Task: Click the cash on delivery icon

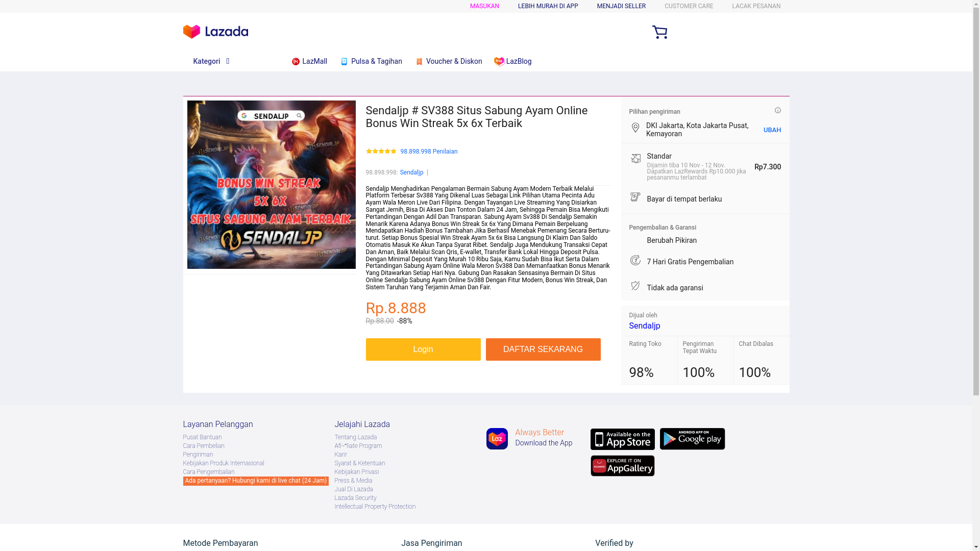Action: [635, 197]
